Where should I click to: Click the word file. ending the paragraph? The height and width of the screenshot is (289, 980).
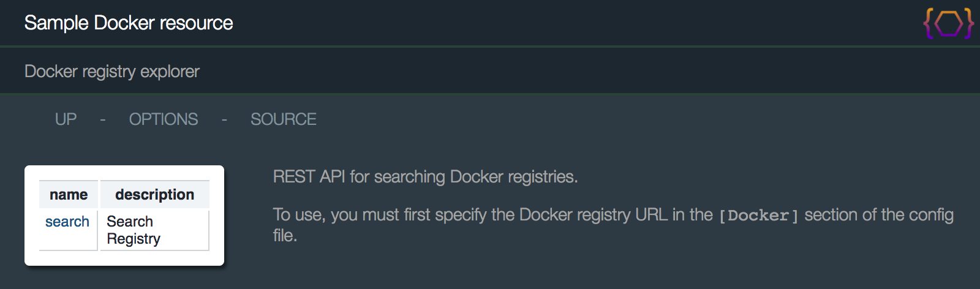285,236
